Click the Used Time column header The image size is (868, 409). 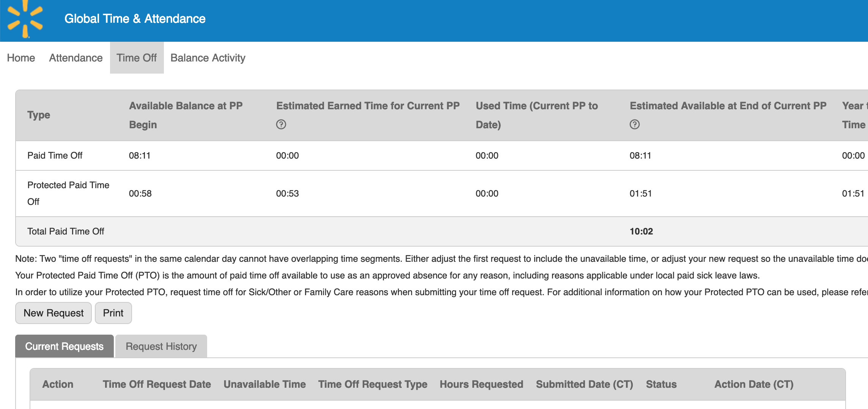pos(536,115)
